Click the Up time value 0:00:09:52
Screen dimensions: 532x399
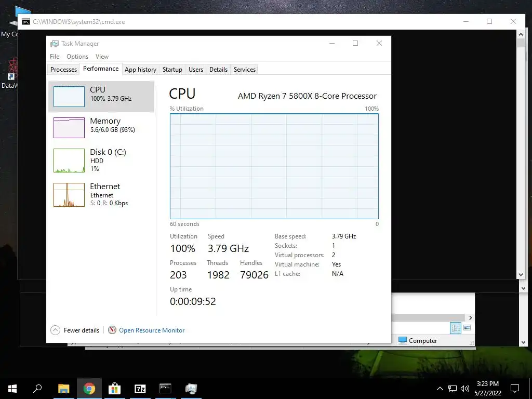click(193, 301)
